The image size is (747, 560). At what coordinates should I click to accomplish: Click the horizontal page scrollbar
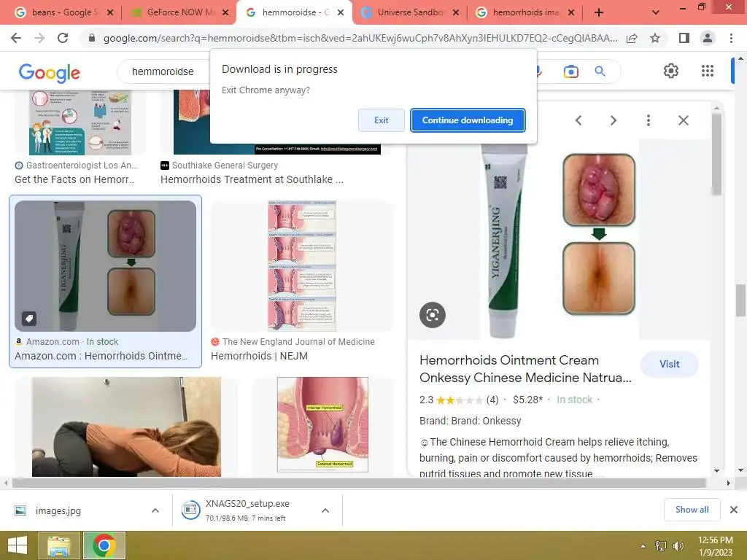(x=359, y=483)
